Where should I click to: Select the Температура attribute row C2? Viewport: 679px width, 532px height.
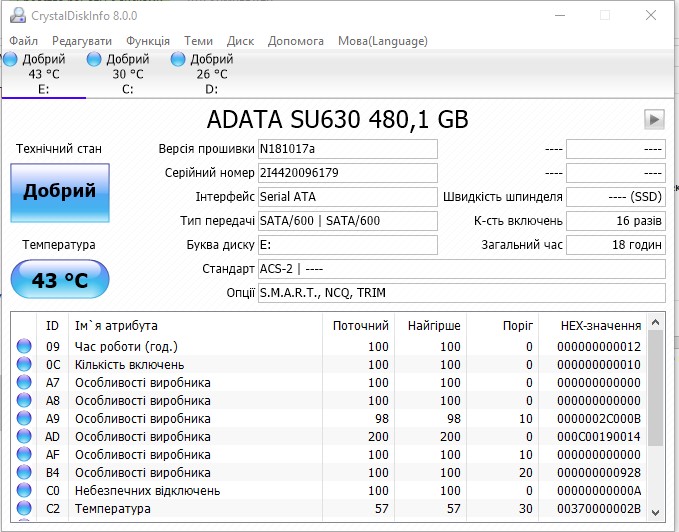coord(329,509)
